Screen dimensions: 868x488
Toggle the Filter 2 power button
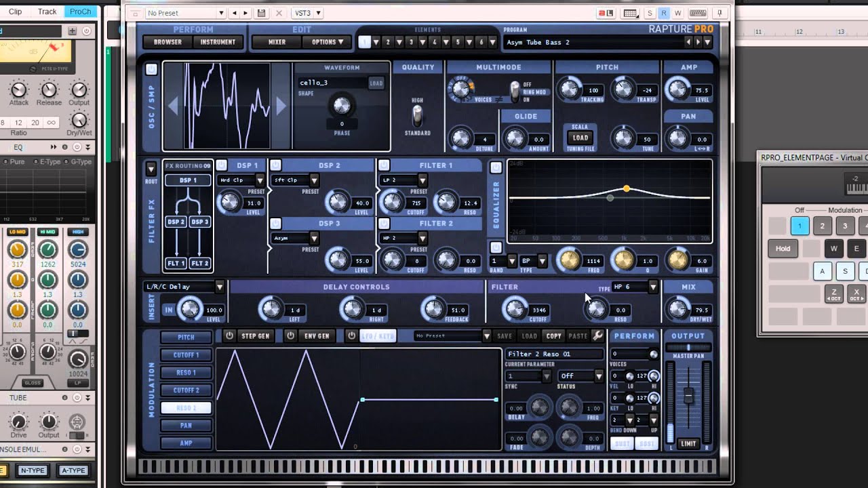(384, 223)
